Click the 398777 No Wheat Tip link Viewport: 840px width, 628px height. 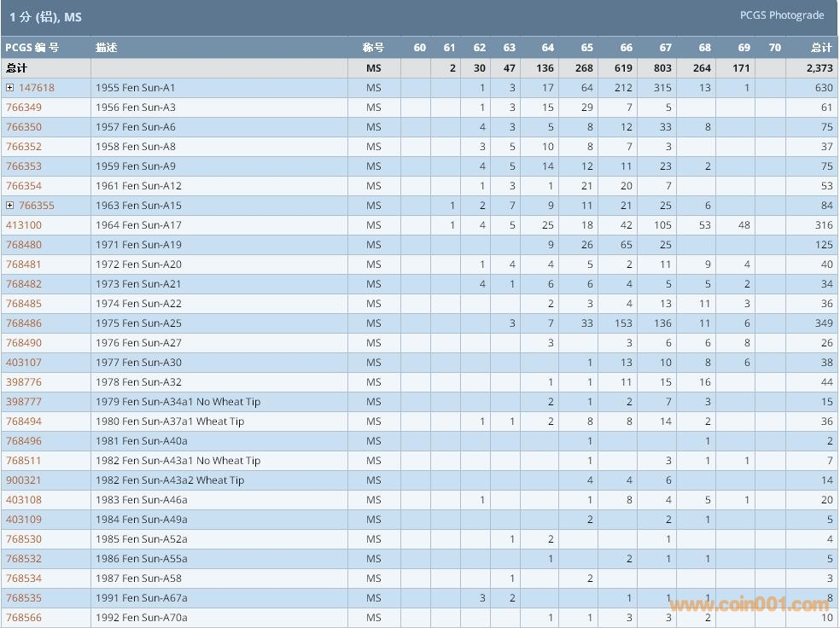click(24, 402)
